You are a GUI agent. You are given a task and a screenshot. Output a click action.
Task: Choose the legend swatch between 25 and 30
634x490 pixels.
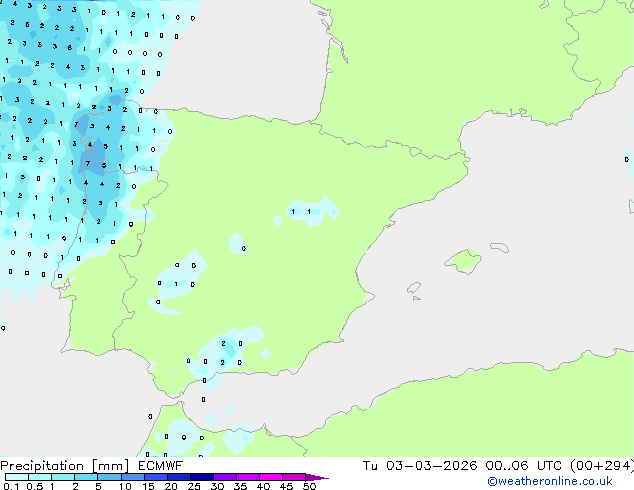(202, 477)
